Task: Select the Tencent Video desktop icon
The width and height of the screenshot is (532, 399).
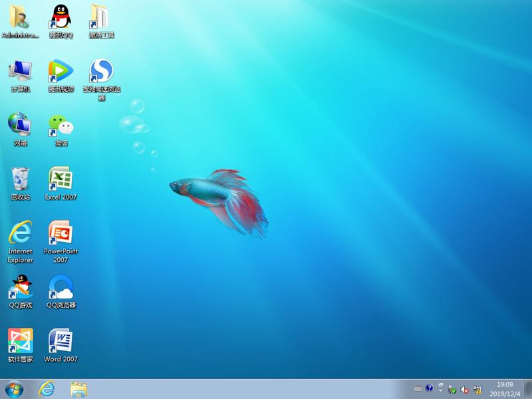Action: (x=61, y=71)
